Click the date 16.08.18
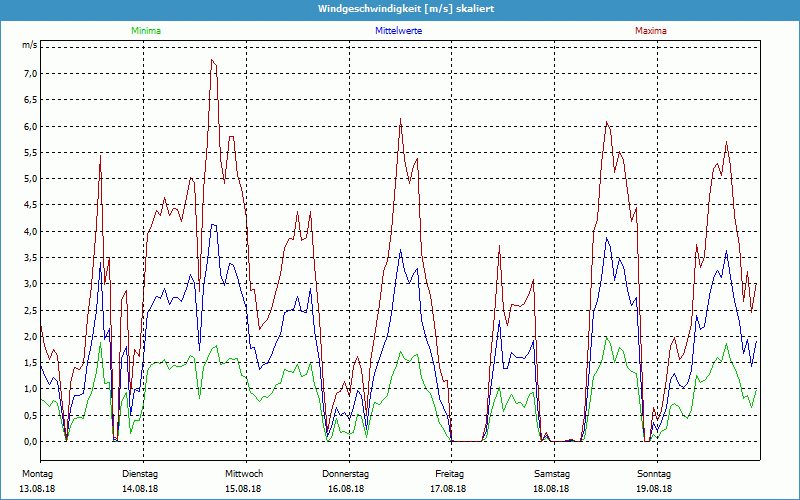This screenshot has height=500, width=800. tap(346, 489)
